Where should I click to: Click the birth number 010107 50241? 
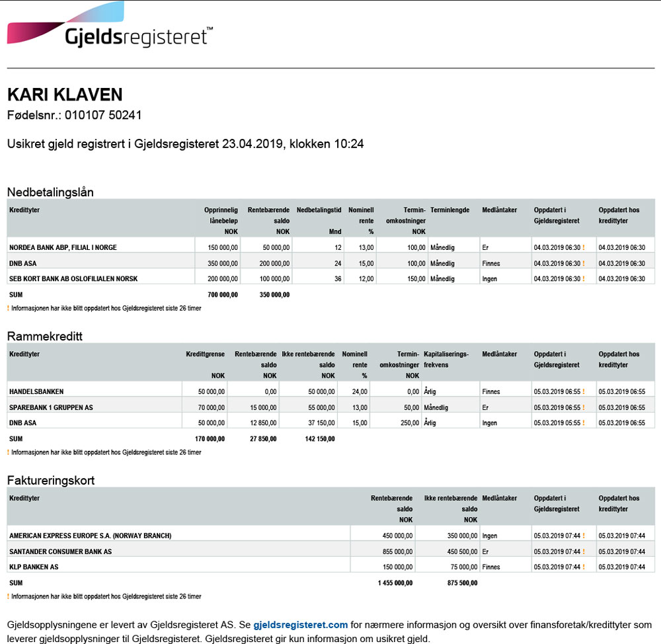[x=103, y=115]
